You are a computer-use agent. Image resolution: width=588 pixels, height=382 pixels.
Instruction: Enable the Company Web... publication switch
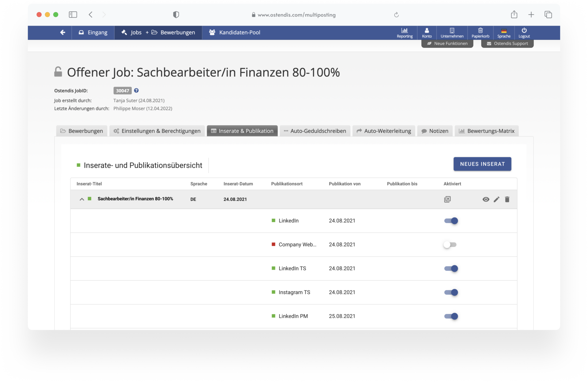(450, 244)
